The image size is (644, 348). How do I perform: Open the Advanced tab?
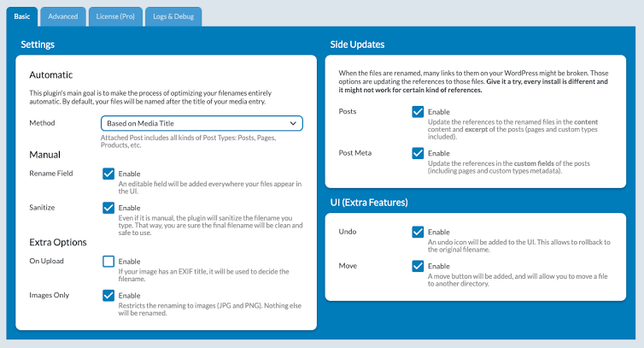pos(63,16)
